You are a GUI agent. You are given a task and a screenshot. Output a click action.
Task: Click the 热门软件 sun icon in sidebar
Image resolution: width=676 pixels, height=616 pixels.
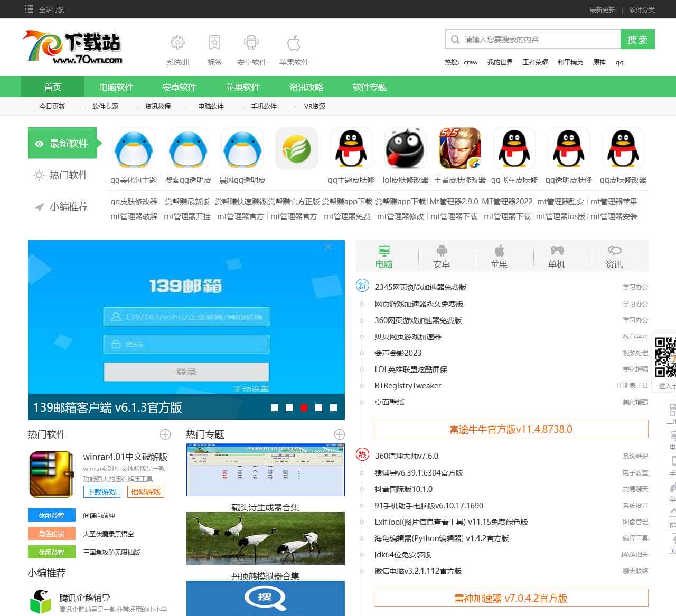pyautogui.click(x=39, y=175)
